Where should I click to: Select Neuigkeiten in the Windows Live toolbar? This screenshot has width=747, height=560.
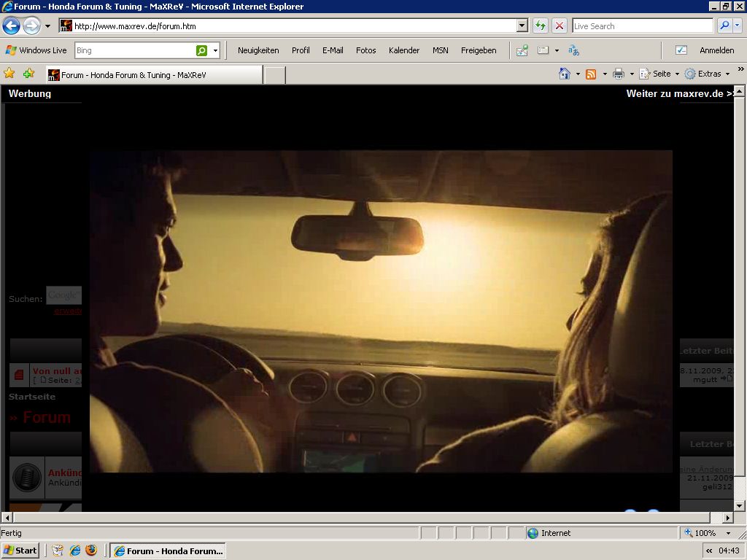tap(258, 50)
